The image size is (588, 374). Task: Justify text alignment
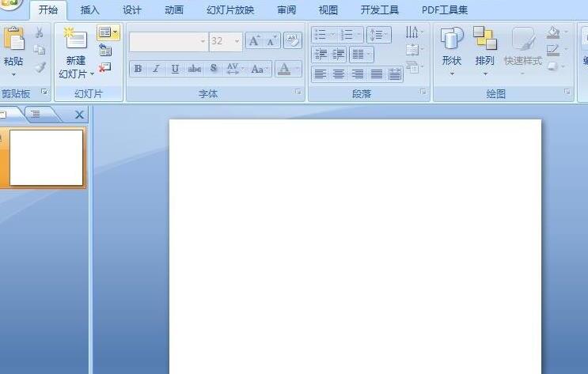click(x=376, y=74)
